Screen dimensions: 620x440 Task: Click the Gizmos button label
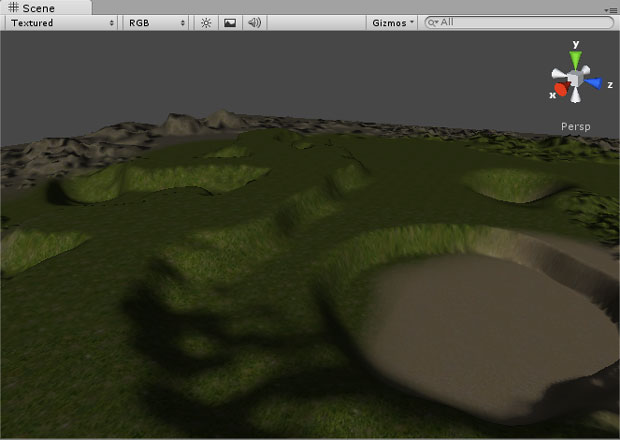(388, 22)
